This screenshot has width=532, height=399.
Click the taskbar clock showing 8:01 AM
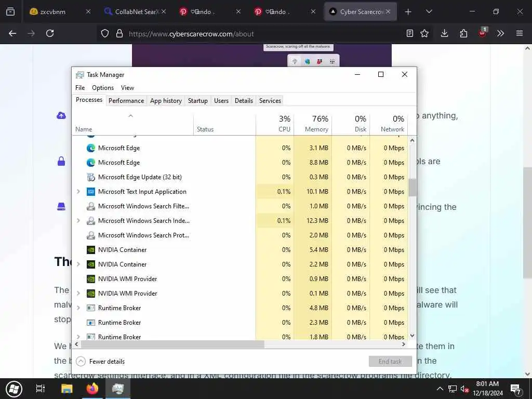click(487, 389)
